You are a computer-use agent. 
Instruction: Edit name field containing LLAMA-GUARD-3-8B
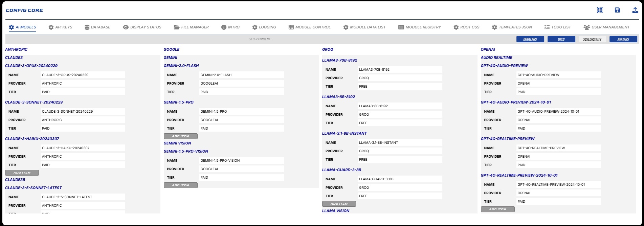coord(400,179)
